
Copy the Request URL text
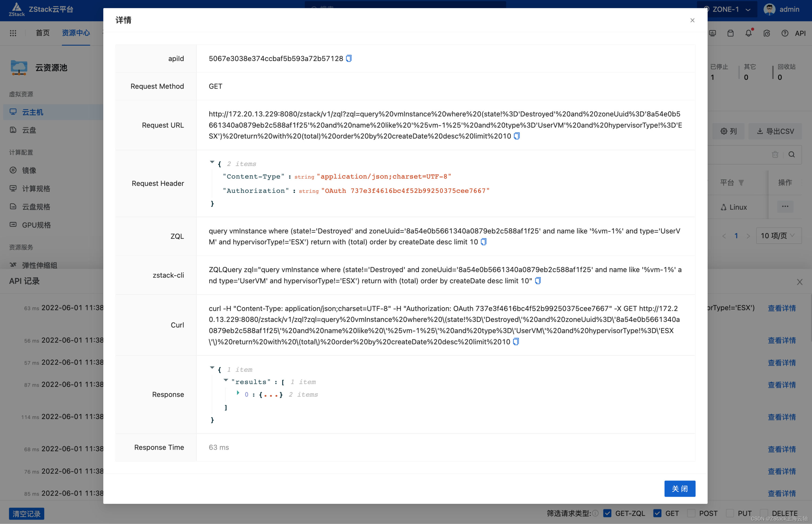pos(517,136)
